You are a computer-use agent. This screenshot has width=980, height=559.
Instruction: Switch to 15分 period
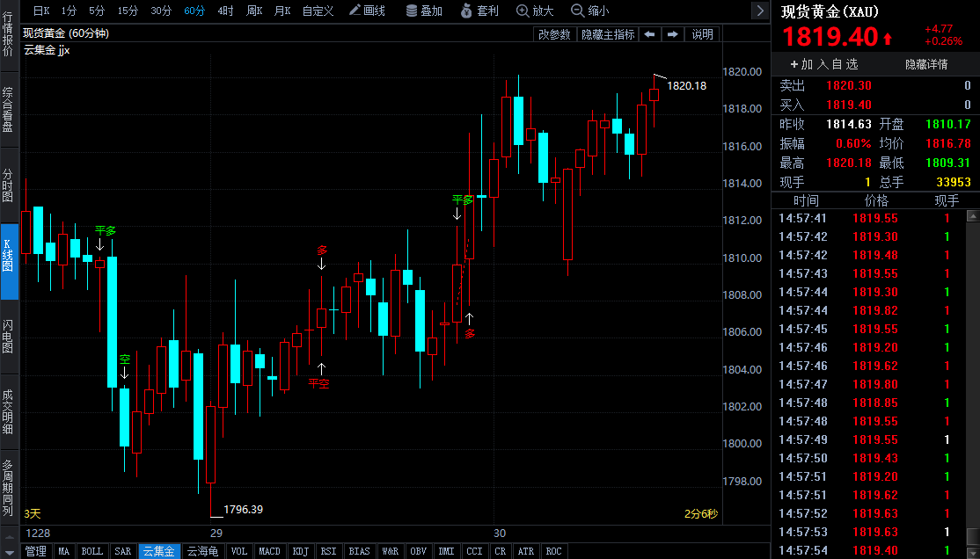point(128,11)
